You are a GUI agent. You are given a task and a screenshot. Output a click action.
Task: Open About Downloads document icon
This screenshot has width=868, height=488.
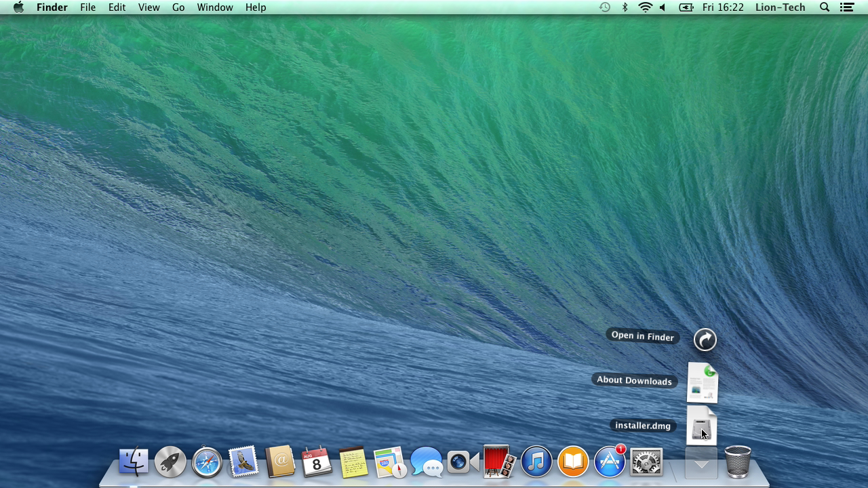pos(703,382)
